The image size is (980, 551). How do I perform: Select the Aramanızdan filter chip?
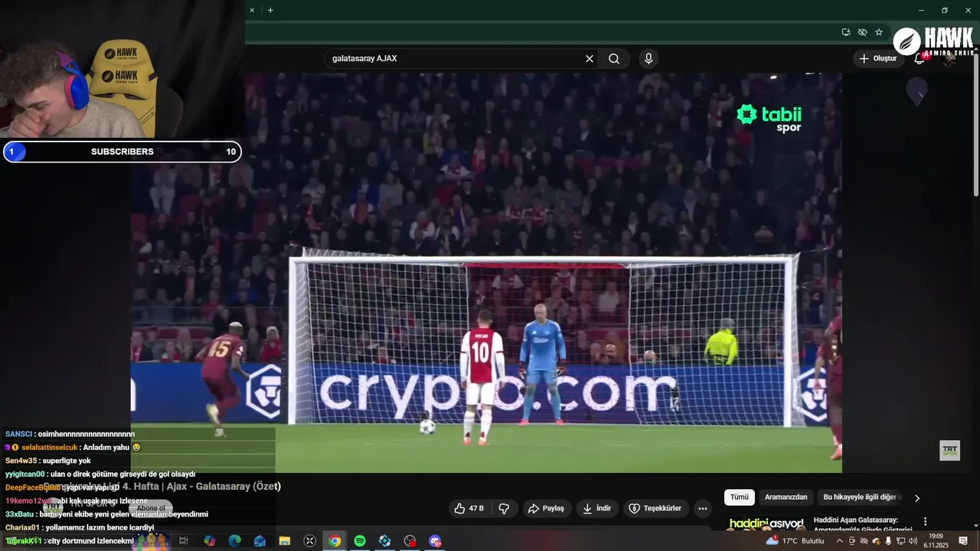coord(786,497)
